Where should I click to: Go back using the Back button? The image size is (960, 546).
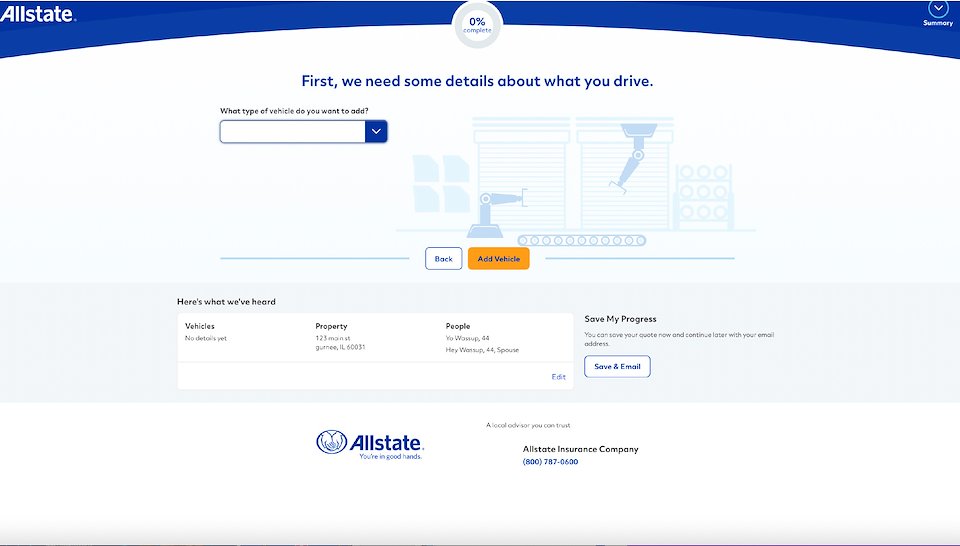(x=443, y=259)
